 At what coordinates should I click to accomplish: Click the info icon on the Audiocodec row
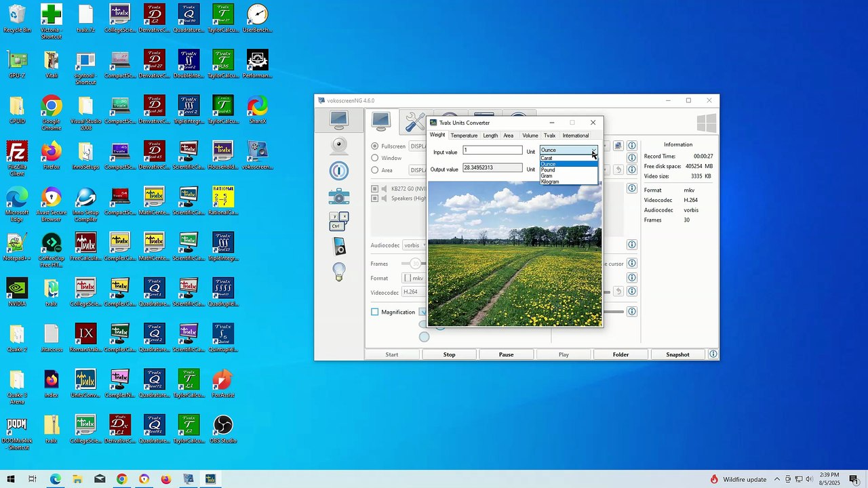click(631, 245)
